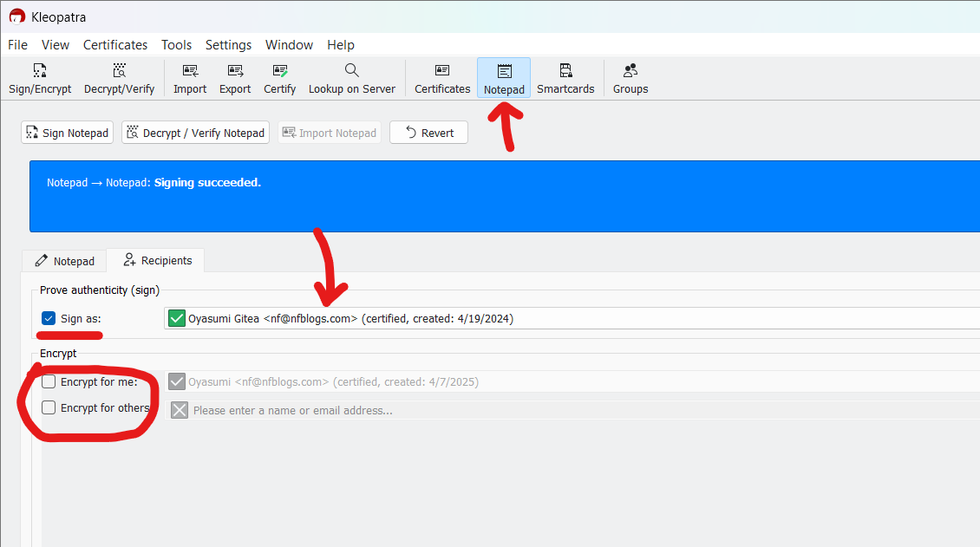
Task: Uncheck the Sign as checkbox
Action: [49, 319]
